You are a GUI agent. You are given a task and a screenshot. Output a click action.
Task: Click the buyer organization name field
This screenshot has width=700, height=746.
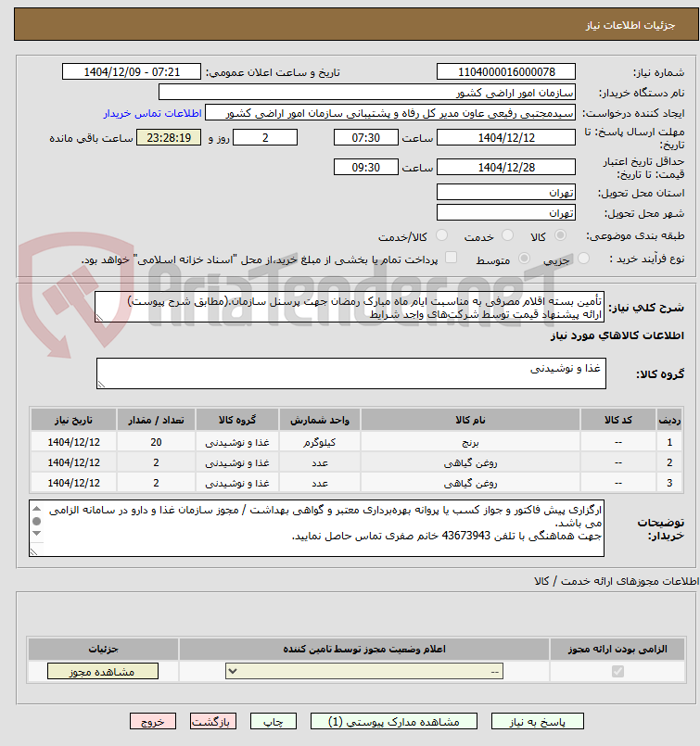pos(367,93)
